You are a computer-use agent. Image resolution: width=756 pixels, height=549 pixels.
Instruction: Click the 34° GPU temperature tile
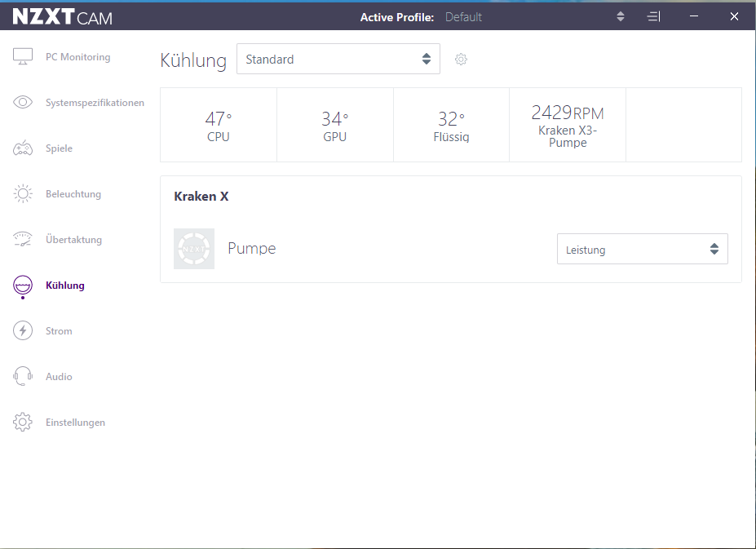click(335, 125)
